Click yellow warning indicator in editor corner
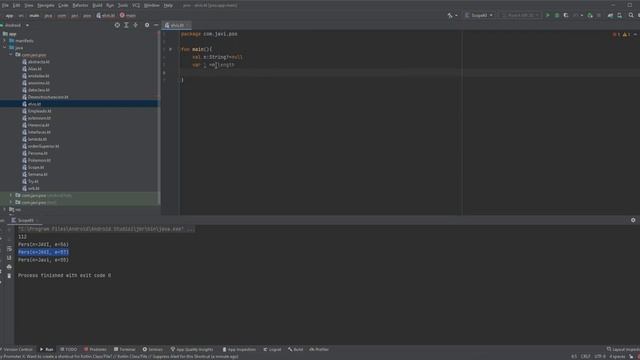This screenshot has width=640, height=360. pos(626,34)
